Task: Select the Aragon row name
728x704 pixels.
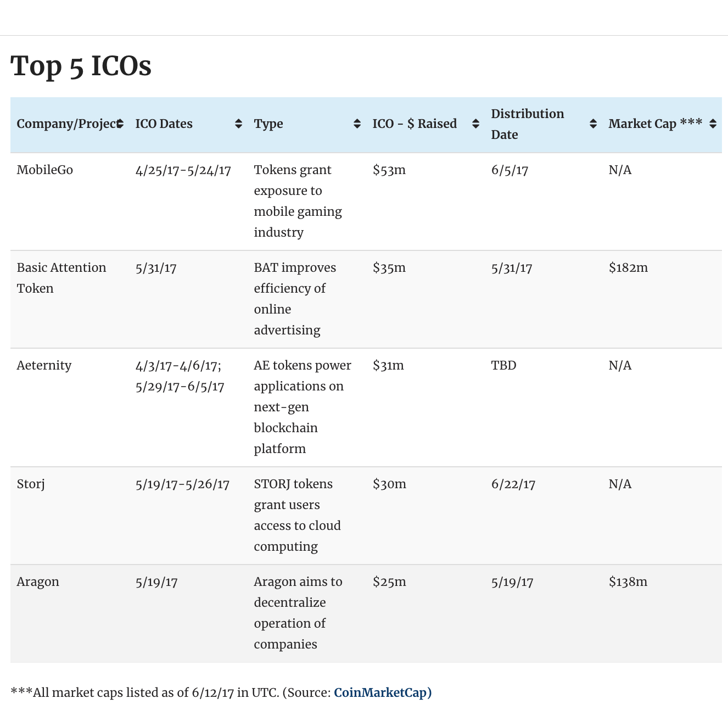Action: coord(38,582)
